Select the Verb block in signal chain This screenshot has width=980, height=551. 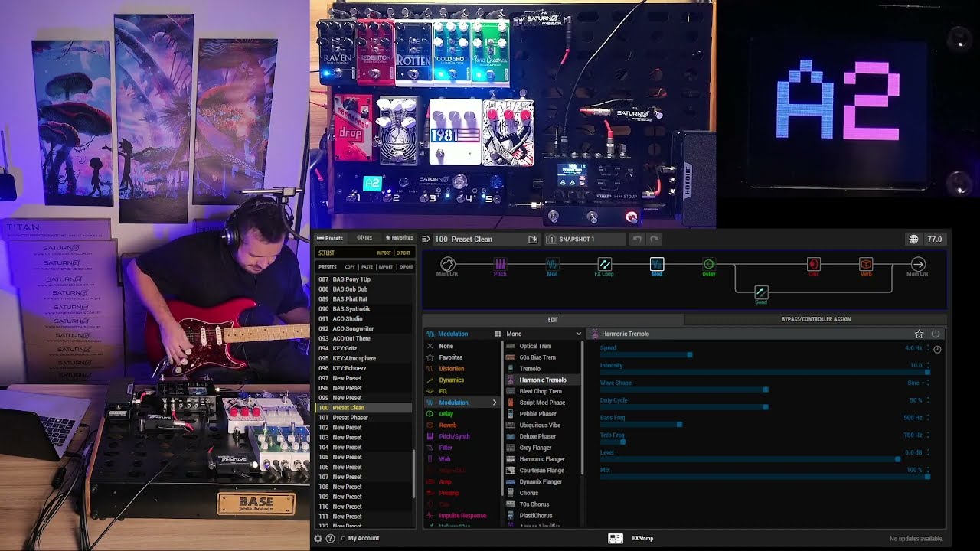(x=866, y=265)
